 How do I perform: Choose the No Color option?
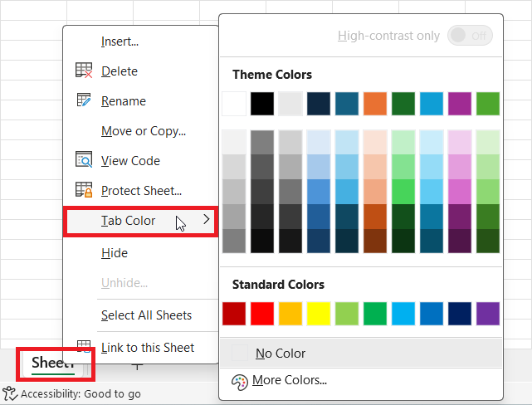pos(281,354)
